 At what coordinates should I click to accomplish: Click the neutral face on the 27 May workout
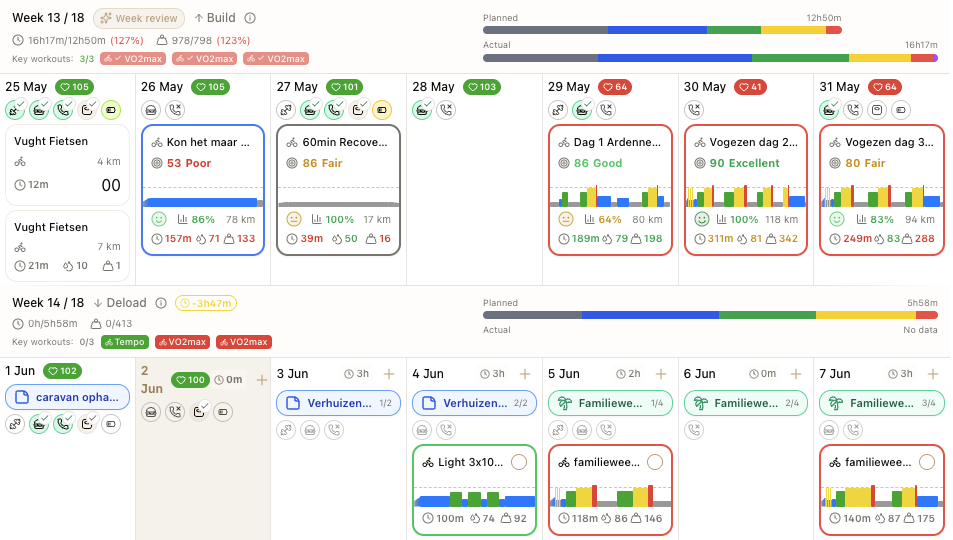click(x=294, y=219)
